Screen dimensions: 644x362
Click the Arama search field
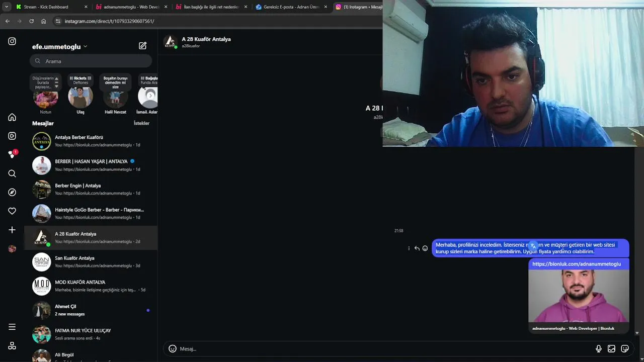point(91,61)
